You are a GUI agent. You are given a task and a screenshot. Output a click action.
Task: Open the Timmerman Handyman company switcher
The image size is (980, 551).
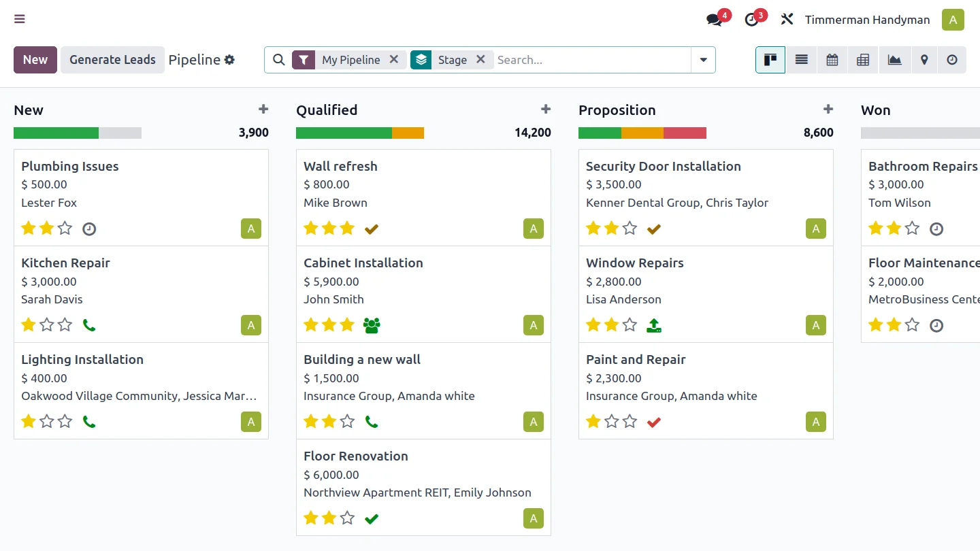(x=867, y=20)
